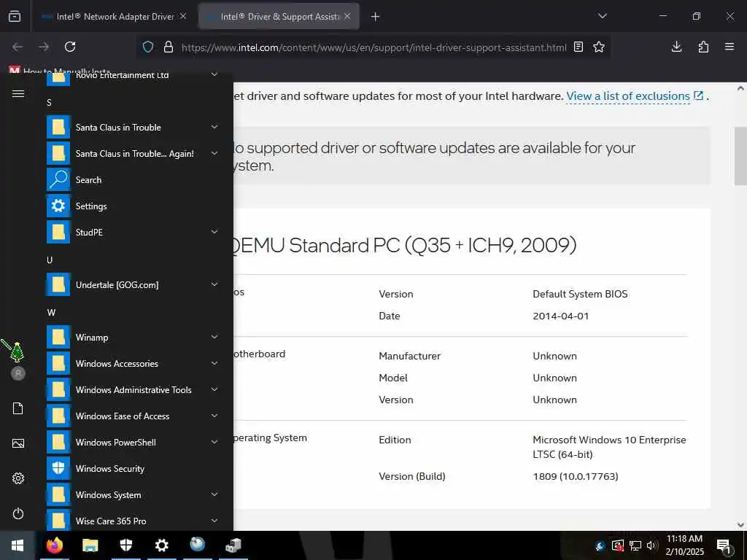Image resolution: width=747 pixels, height=560 pixels.
Task: Click the 'How to Manually Insta...' bookmark
Action: [x=60, y=71]
